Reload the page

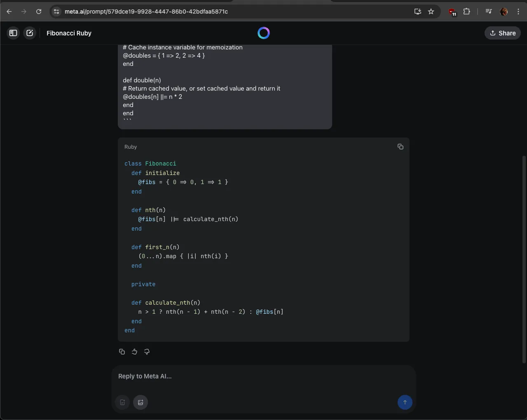pyautogui.click(x=39, y=12)
